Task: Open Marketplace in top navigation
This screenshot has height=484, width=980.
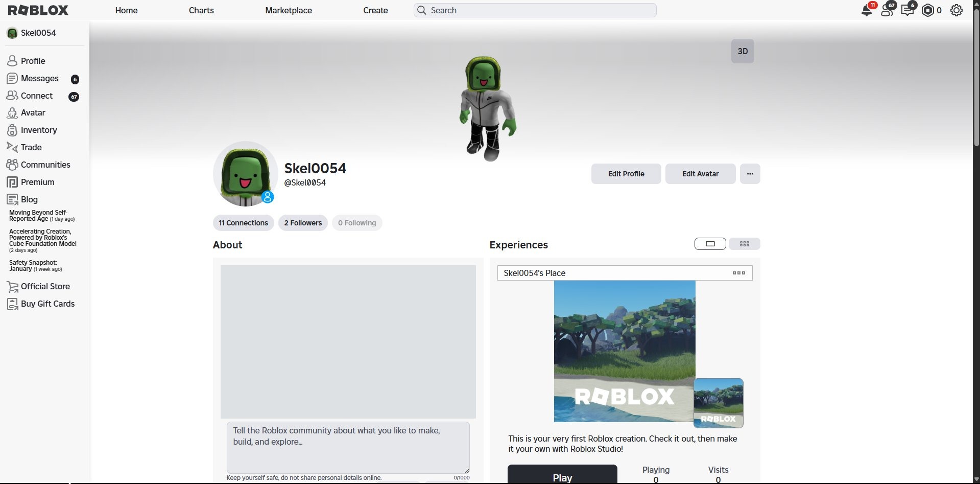Action: click(x=289, y=10)
